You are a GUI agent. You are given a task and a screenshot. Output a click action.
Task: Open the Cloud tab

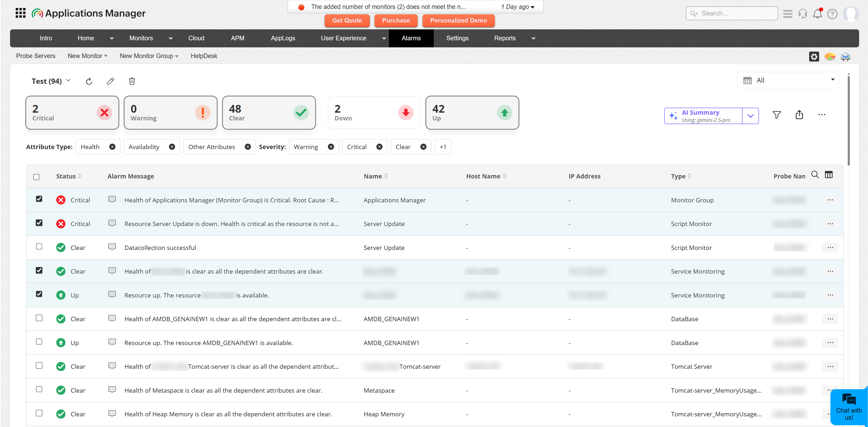click(196, 38)
